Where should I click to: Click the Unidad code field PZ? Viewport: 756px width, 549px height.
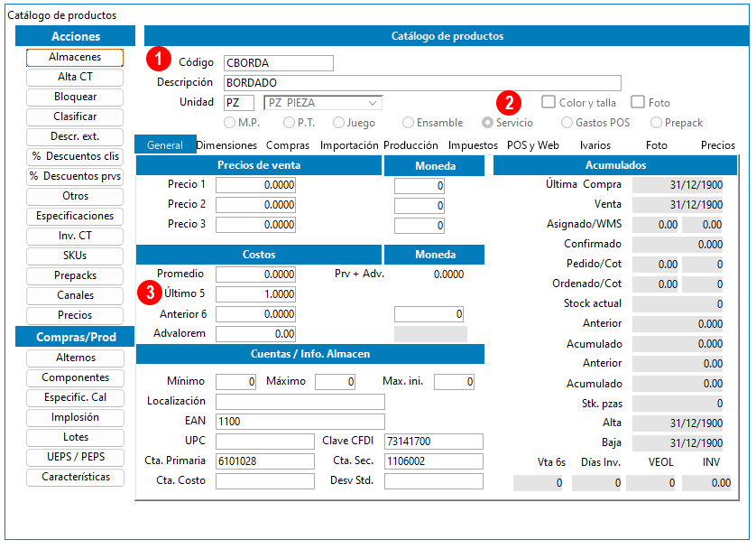tap(239, 103)
